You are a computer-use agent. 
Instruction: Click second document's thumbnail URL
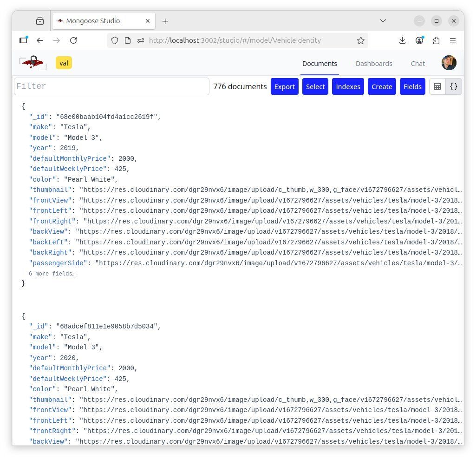271,400
